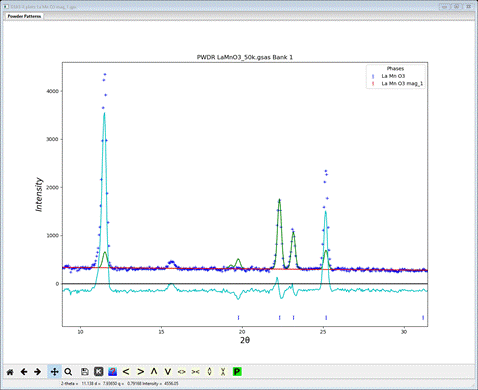Click the green P publish icon
The width and height of the screenshot is (478, 390).
pos(237,371)
